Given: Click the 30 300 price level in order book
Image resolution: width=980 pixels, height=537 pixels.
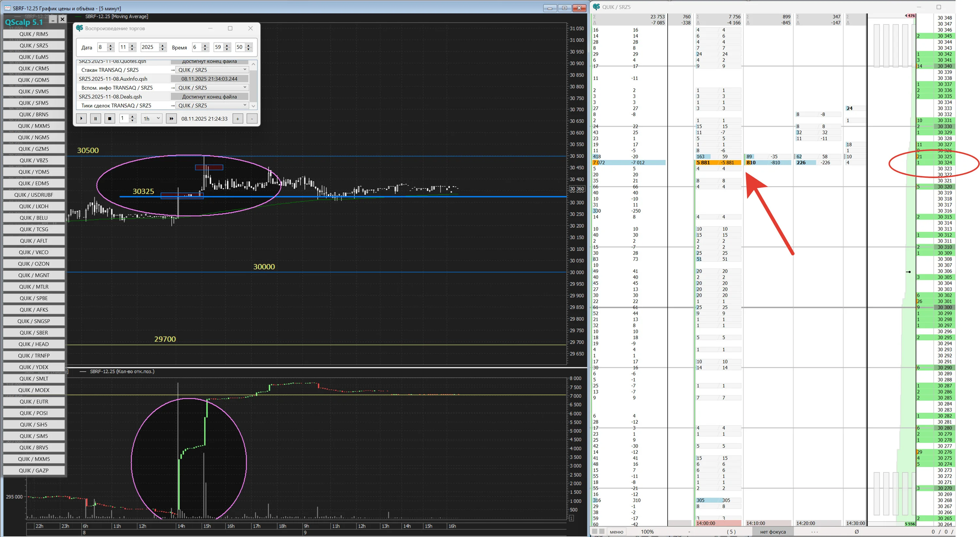Looking at the screenshot, I should coord(944,307).
